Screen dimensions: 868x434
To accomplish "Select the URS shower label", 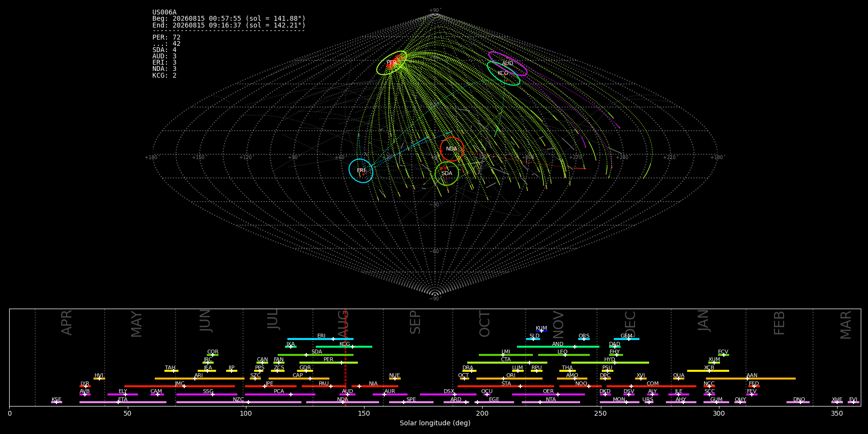I will pos(648,400).
